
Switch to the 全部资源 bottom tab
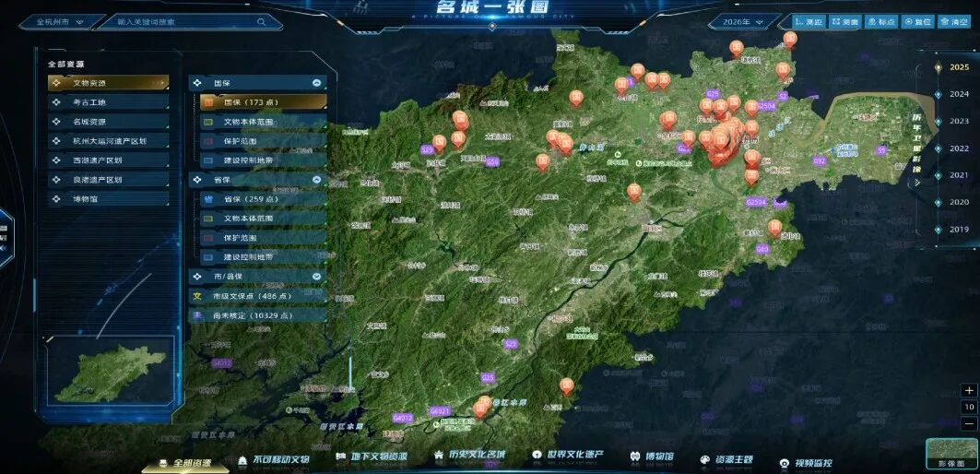click(185, 463)
